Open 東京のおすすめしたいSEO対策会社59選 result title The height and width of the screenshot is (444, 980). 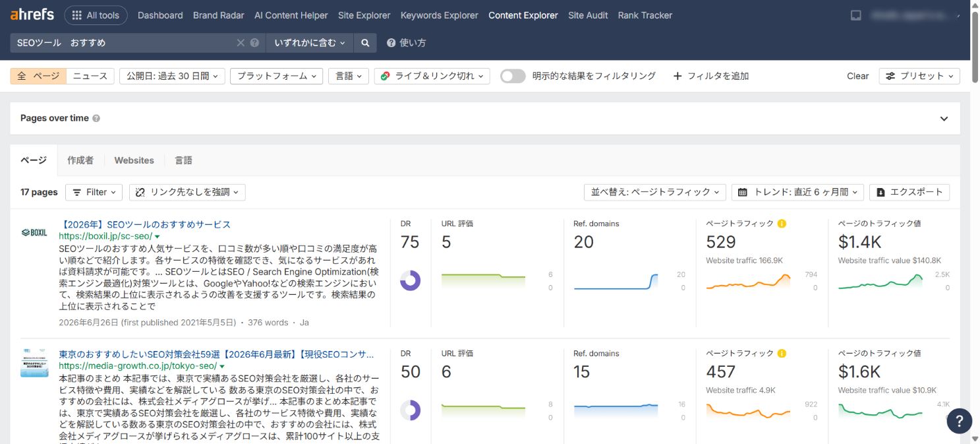(217, 354)
